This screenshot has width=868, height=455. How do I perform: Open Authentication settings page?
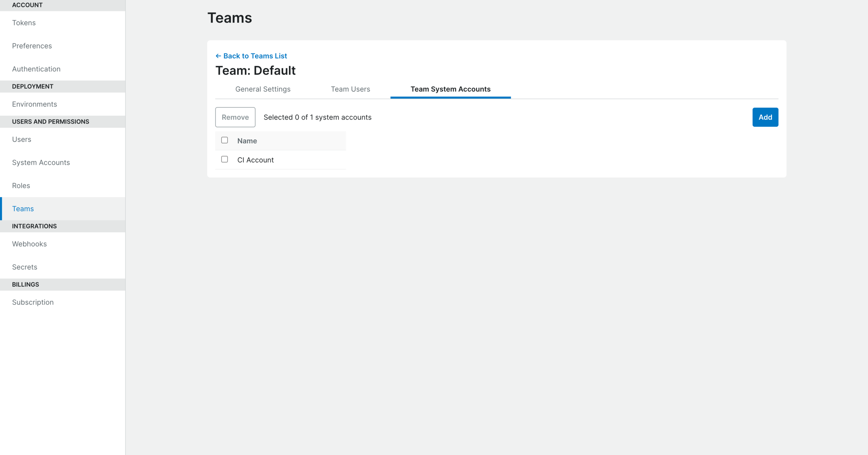coord(36,69)
